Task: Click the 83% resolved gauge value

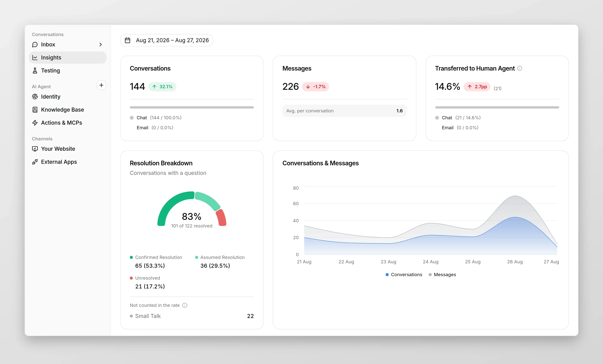Action: tap(192, 217)
